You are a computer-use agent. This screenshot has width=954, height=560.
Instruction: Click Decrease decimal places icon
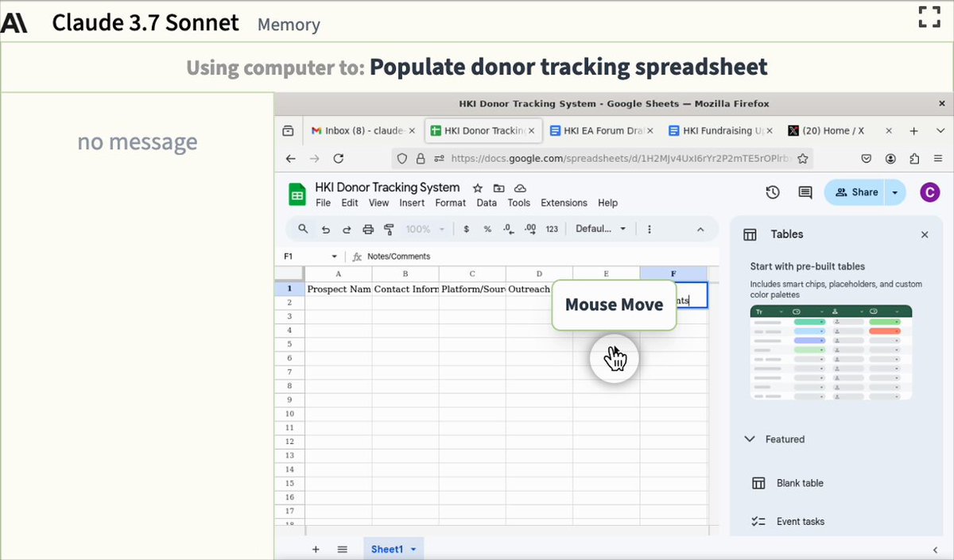[x=509, y=229]
